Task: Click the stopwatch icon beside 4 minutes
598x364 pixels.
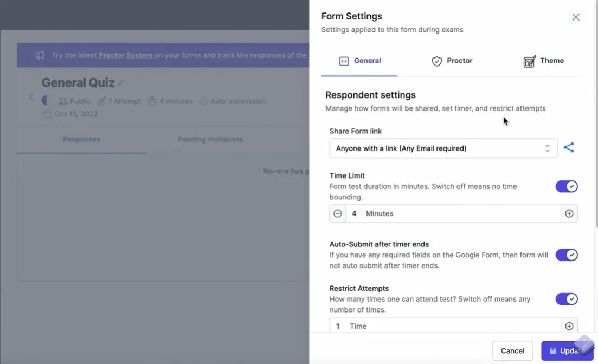Action: click(x=152, y=101)
